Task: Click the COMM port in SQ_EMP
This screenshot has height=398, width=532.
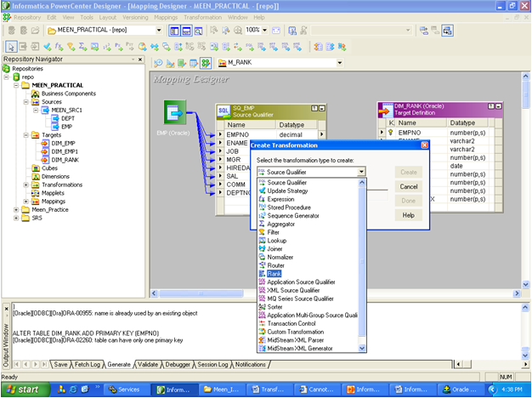Action: pos(235,185)
